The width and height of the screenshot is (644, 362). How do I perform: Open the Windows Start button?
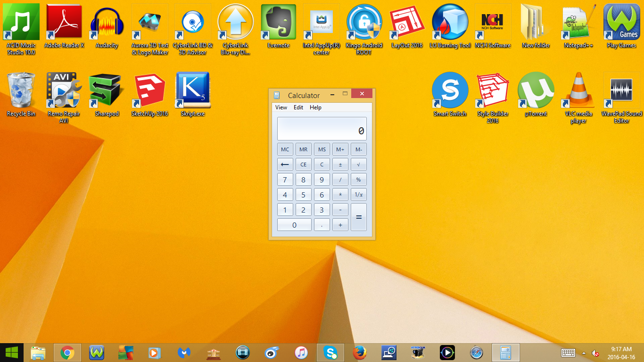[x=12, y=353]
